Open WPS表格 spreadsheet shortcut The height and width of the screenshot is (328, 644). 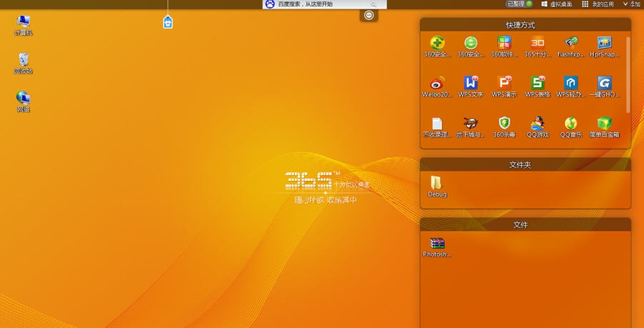coord(537,87)
